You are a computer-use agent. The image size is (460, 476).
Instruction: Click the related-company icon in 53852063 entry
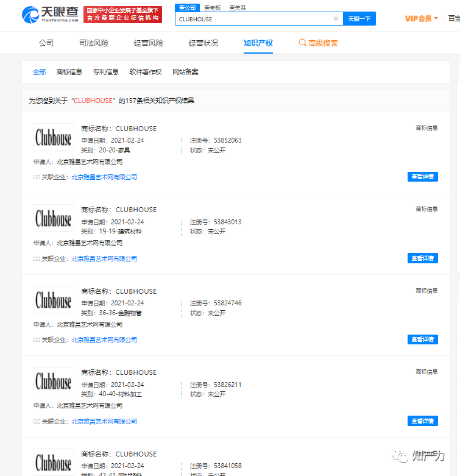click(x=37, y=177)
